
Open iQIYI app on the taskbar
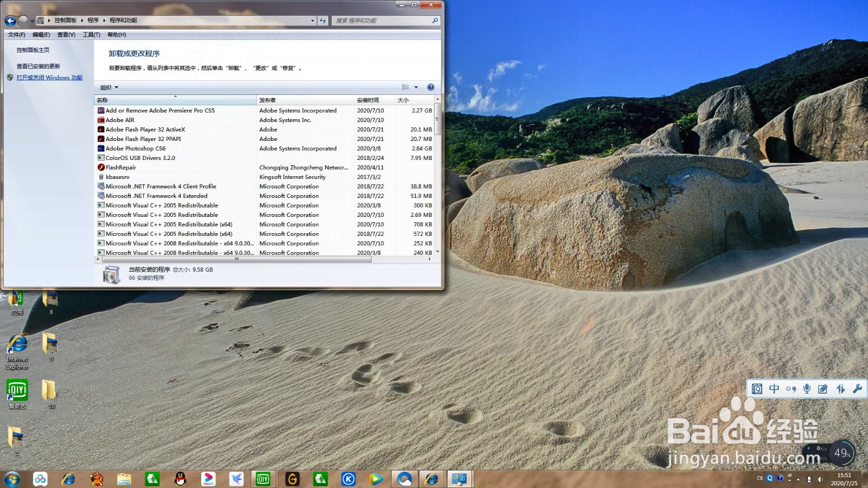pyautogui.click(x=263, y=479)
